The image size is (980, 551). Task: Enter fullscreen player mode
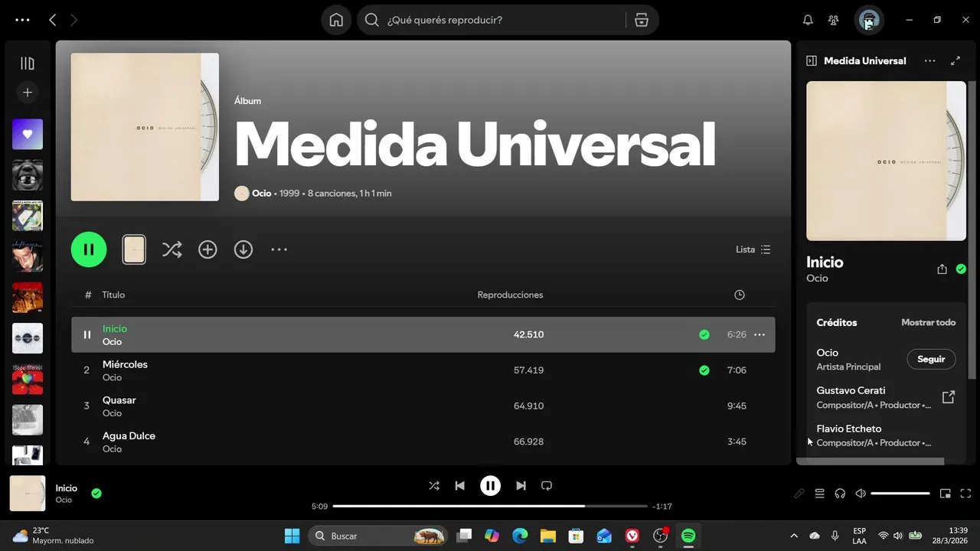coord(965,494)
